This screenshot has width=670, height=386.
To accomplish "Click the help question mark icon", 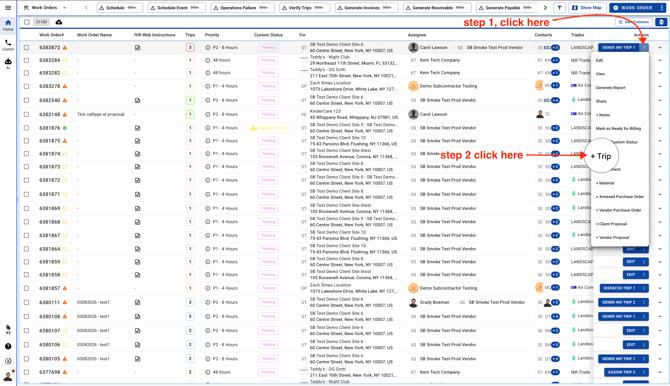I will (x=8, y=346).
